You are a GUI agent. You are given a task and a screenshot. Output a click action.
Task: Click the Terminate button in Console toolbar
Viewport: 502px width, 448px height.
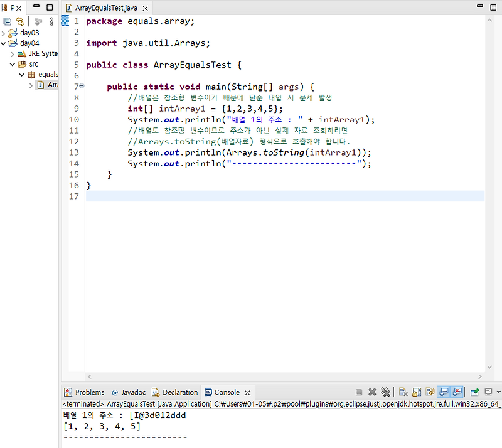pyautogui.click(x=359, y=392)
